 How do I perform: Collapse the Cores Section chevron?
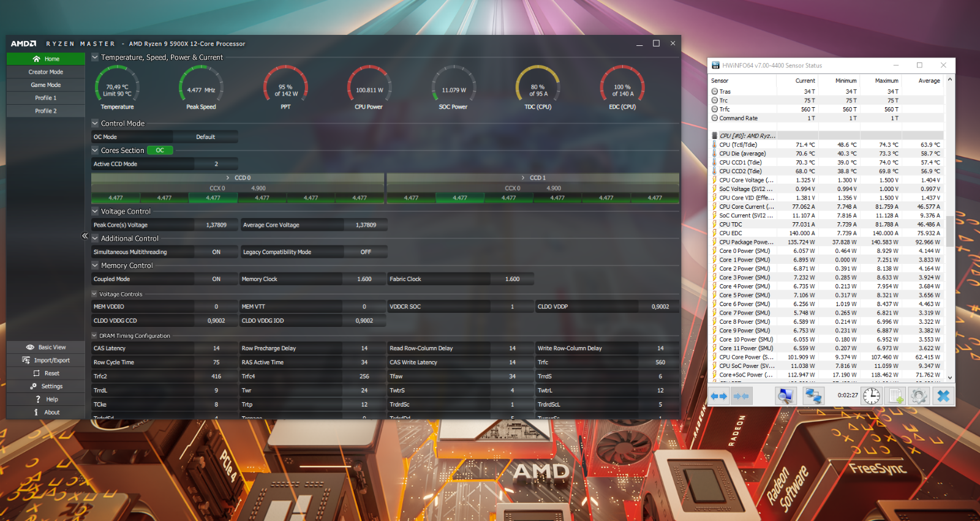tap(95, 150)
